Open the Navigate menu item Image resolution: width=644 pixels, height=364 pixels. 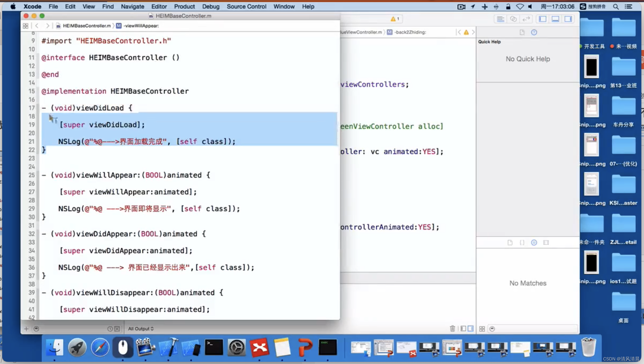click(132, 6)
